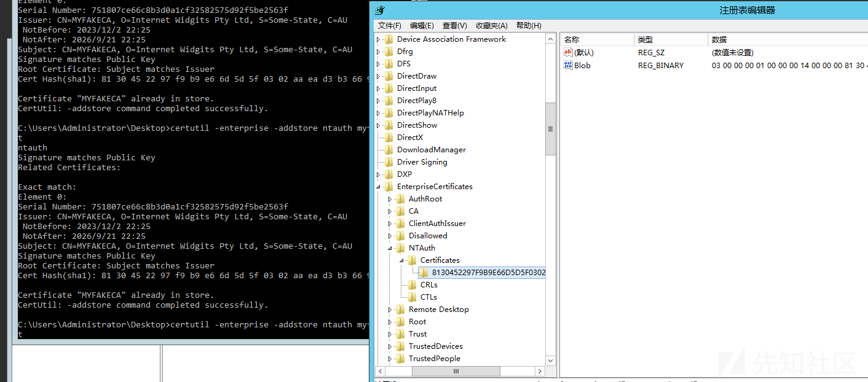Click 'CertUtil: -addstore command completed successfully.' last line
The width and height of the screenshot is (868, 382).
(x=143, y=305)
